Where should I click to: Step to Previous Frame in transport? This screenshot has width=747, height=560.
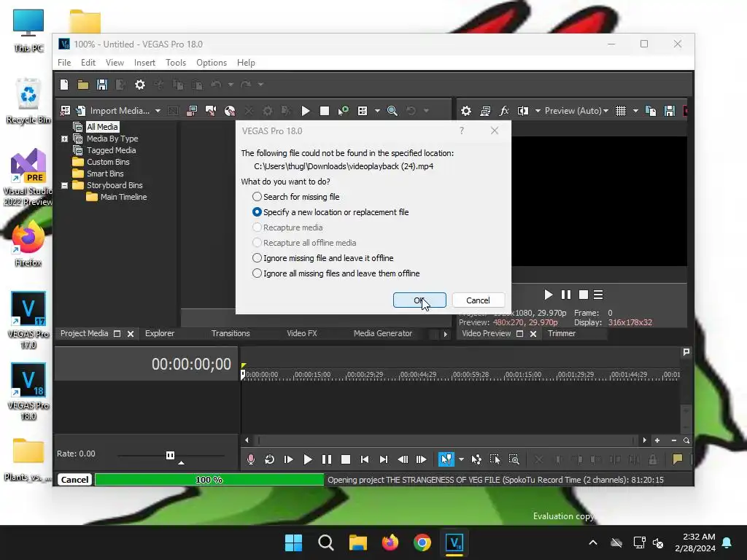403,459
